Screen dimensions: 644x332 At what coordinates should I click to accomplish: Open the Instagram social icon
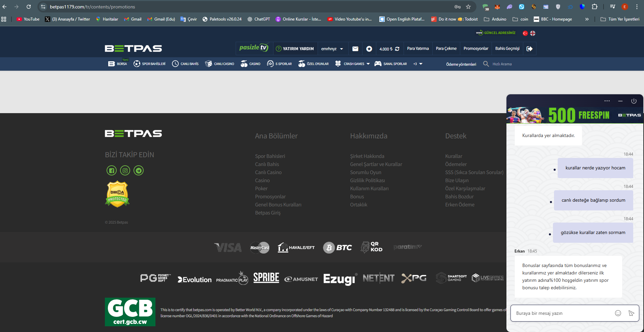(125, 170)
